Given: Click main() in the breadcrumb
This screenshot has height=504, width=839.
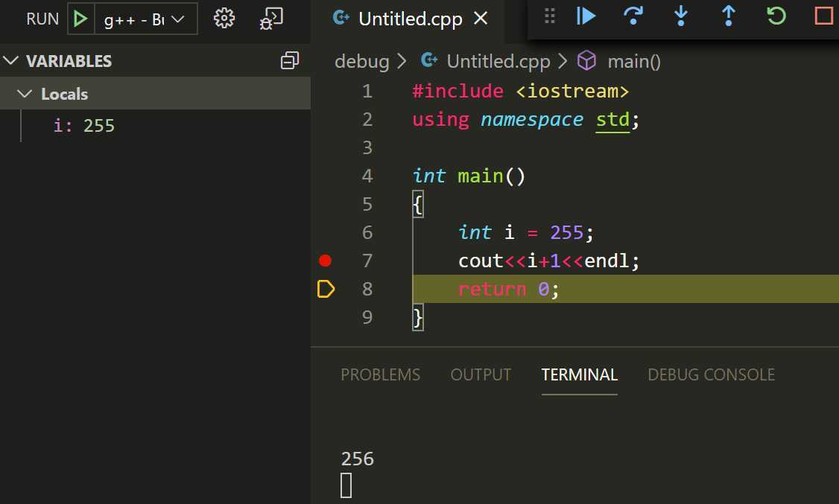Looking at the screenshot, I should click(x=633, y=61).
